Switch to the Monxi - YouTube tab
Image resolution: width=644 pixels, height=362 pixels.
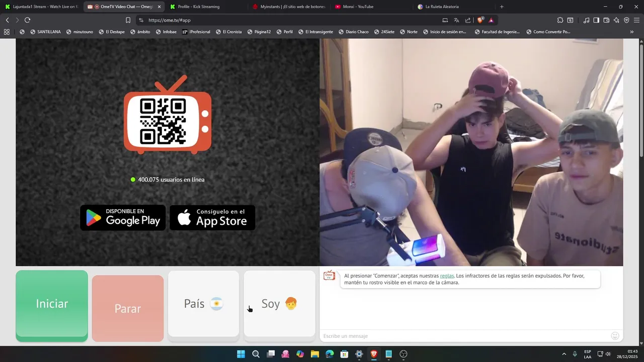(x=371, y=7)
